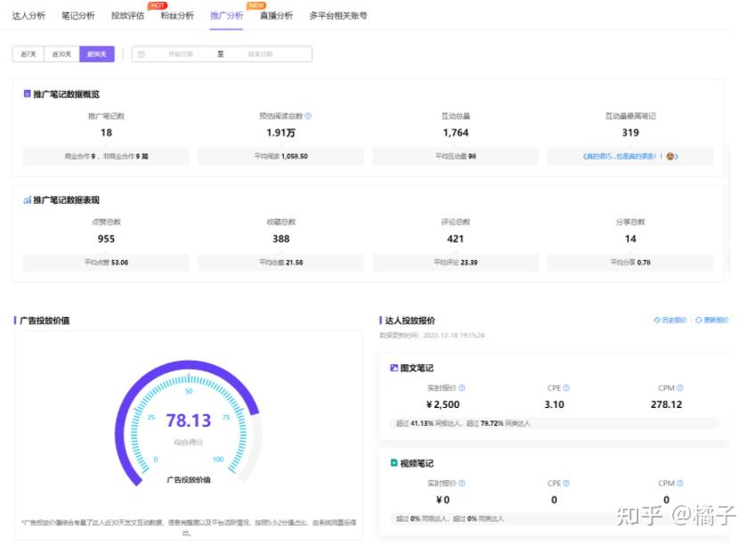
Task: Click the CPM value 278.12
Action: (666, 404)
